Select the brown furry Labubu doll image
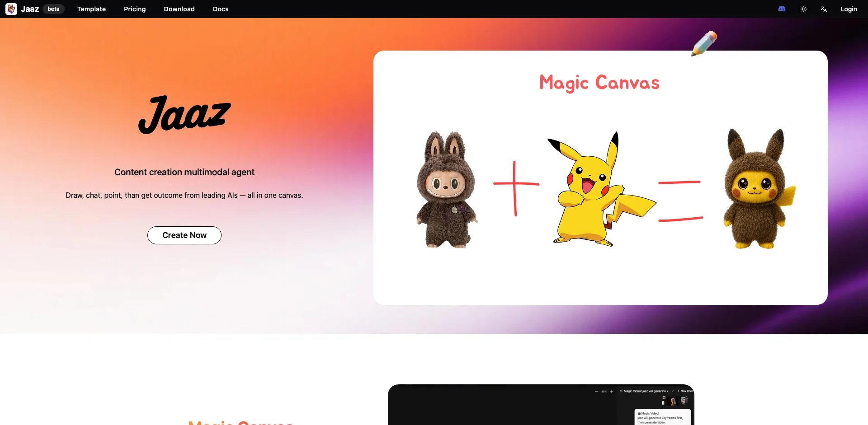Viewport: 868px width, 425px height. point(446,190)
